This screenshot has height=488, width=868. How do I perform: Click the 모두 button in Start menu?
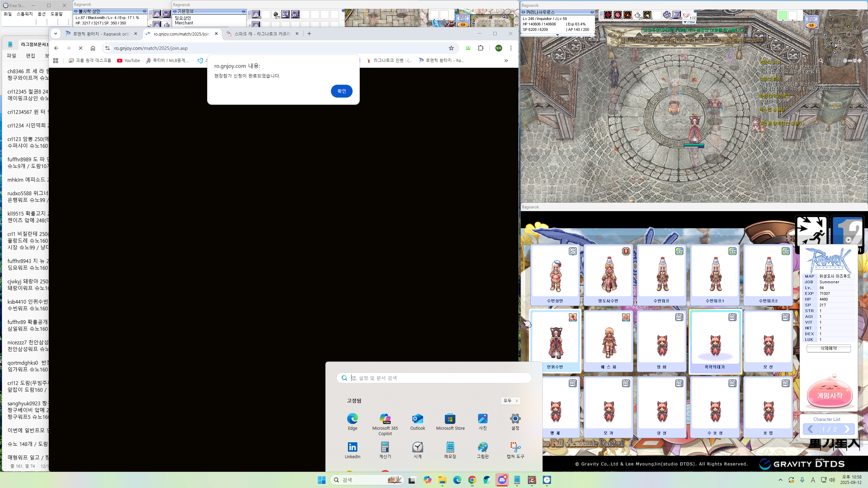tap(510, 401)
